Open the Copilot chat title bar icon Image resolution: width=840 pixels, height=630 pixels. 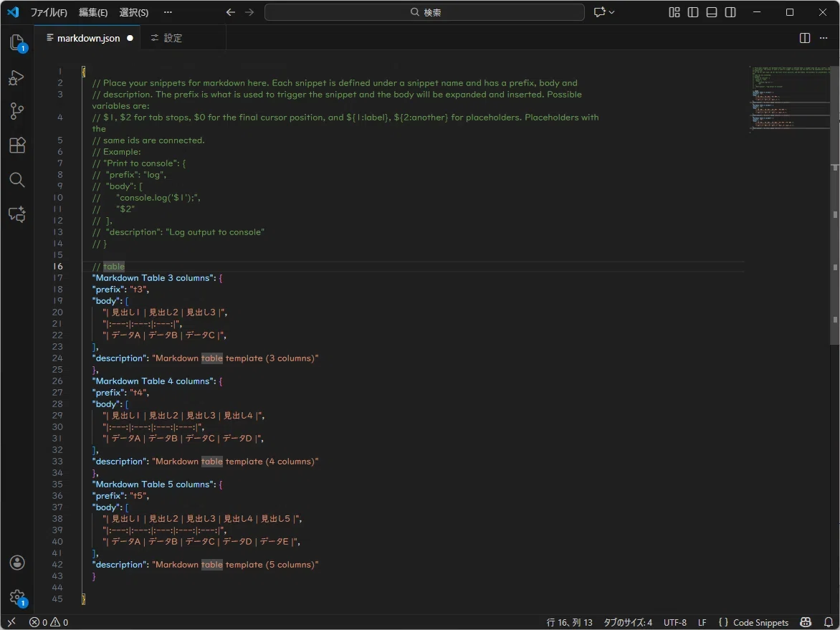[x=599, y=11]
